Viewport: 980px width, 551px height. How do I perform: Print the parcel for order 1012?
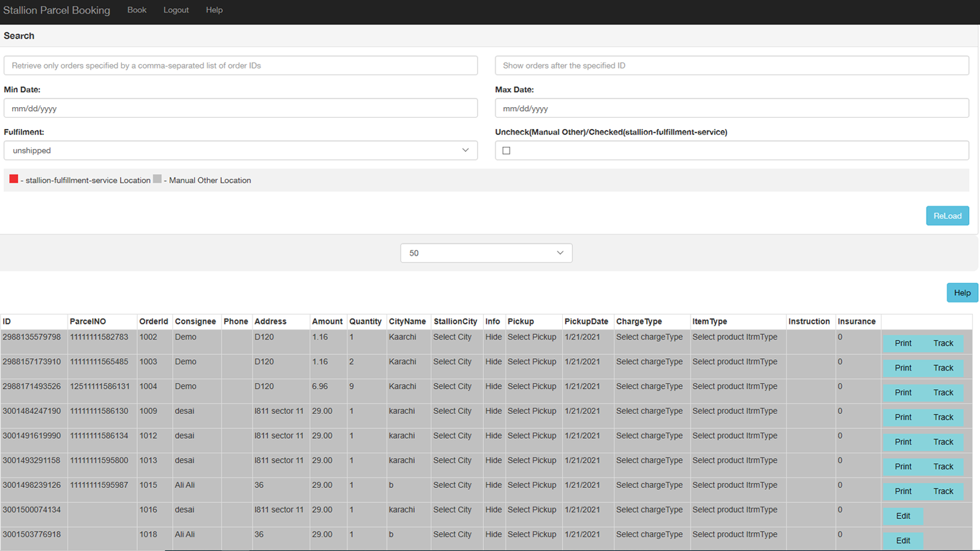[x=903, y=442]
